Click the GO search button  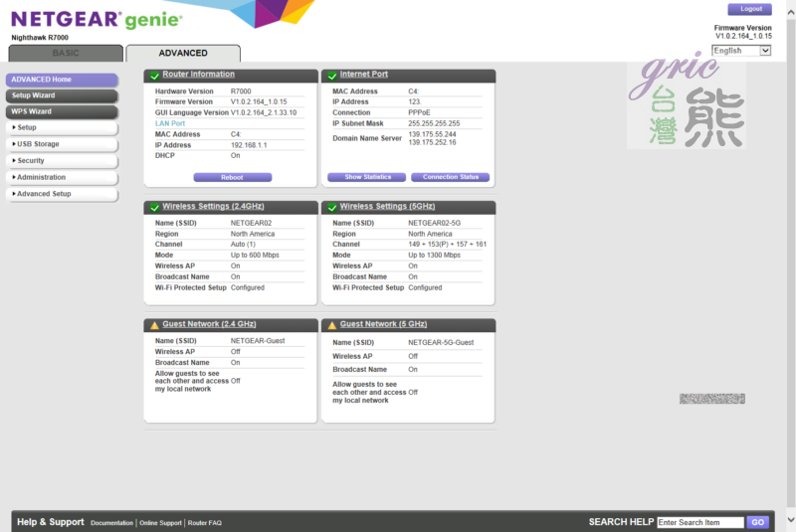pyautogui.click(x=757, y=522)
